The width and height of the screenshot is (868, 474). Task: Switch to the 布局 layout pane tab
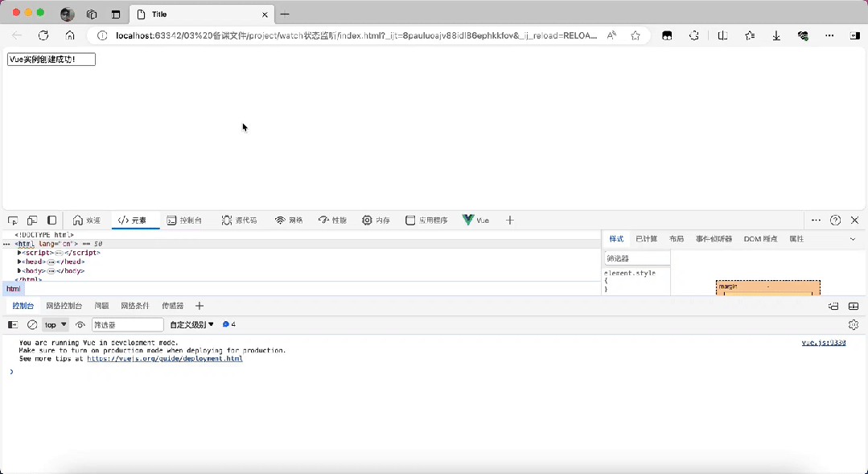pos(677,239)
